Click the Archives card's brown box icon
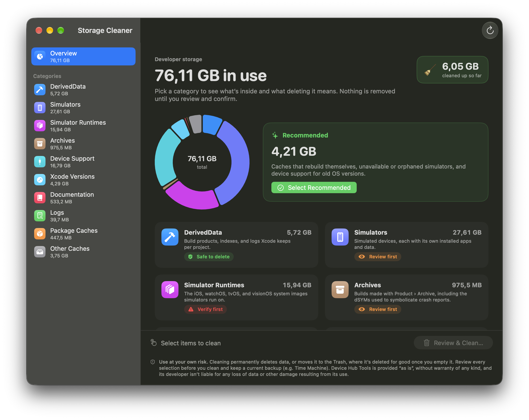Image resolution: width=529 pixels, height=420 pixels. click(x=340, y=289)
